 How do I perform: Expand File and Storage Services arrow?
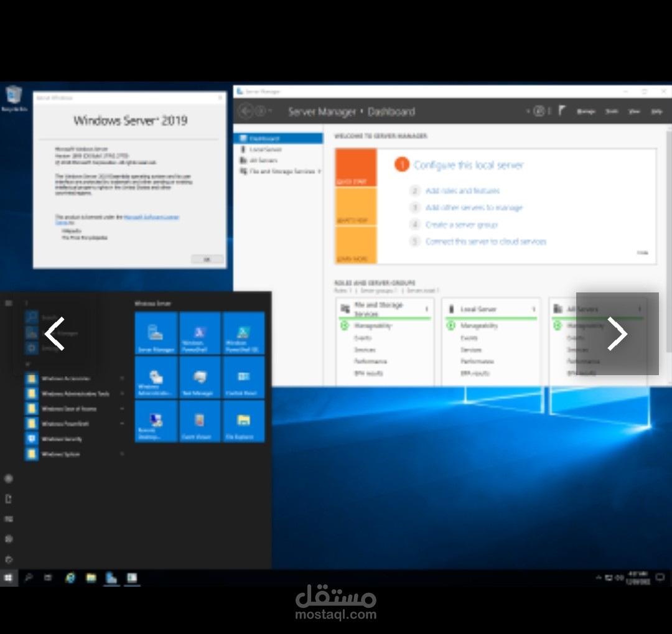(x=319, y=172)
